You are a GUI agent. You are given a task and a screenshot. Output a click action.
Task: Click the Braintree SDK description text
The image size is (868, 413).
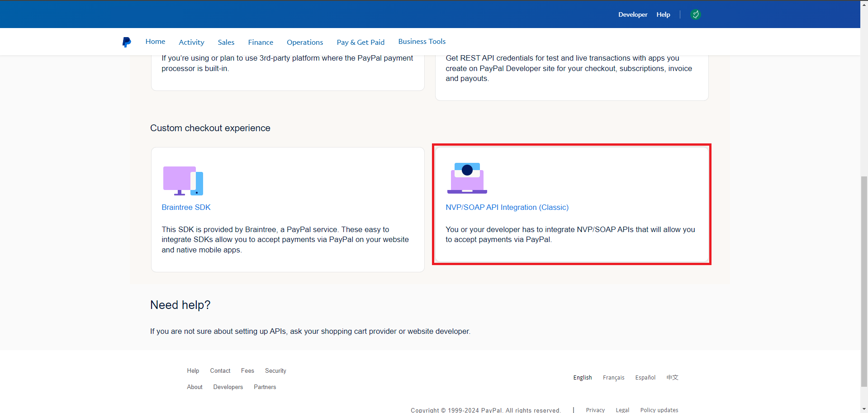pyautogui.click(x=285, y=240)
